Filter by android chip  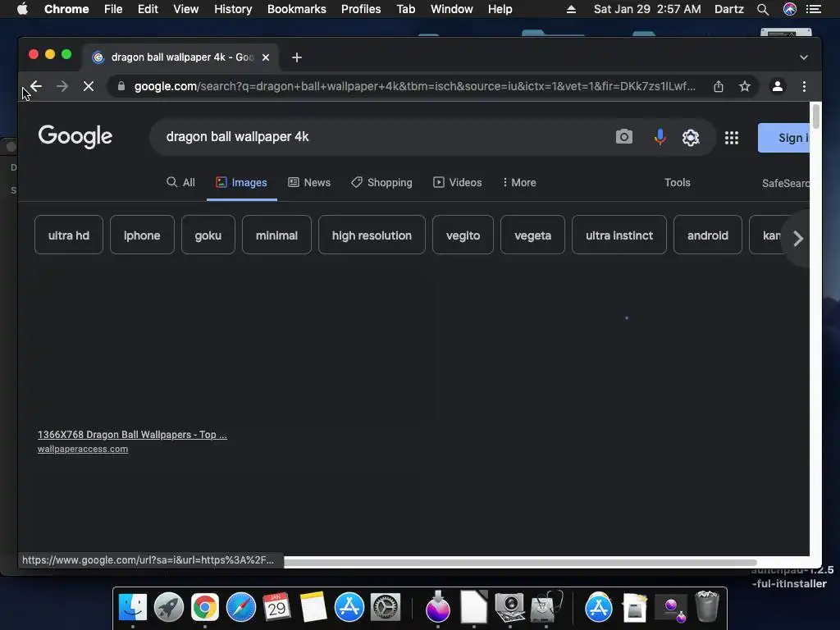pos(708,235)
